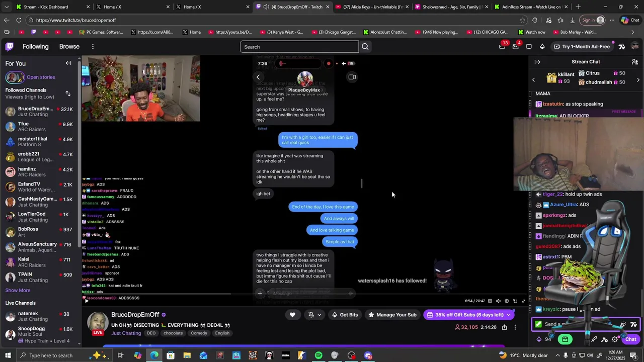Expand notification options chevron next to bell

pos(319,315)
